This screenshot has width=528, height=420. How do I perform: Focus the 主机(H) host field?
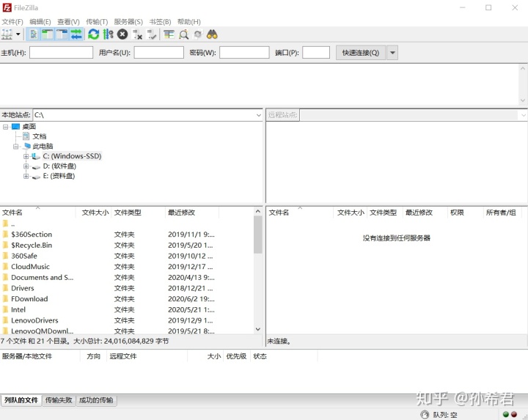[62, 53]
